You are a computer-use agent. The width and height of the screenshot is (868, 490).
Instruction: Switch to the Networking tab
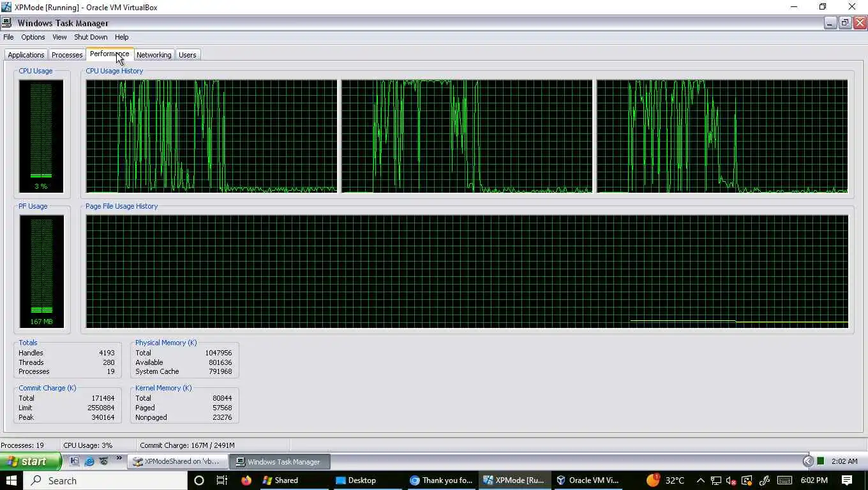click(154, 55)
